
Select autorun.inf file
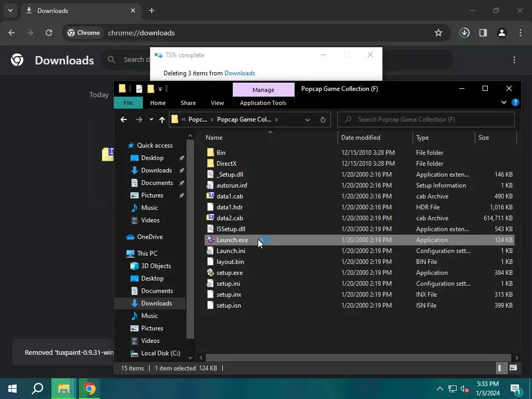[232, 185]
